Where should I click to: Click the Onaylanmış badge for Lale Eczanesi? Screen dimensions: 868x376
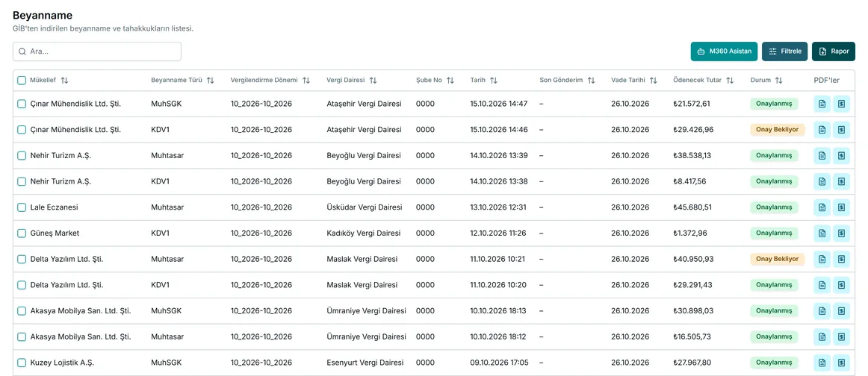774,207
